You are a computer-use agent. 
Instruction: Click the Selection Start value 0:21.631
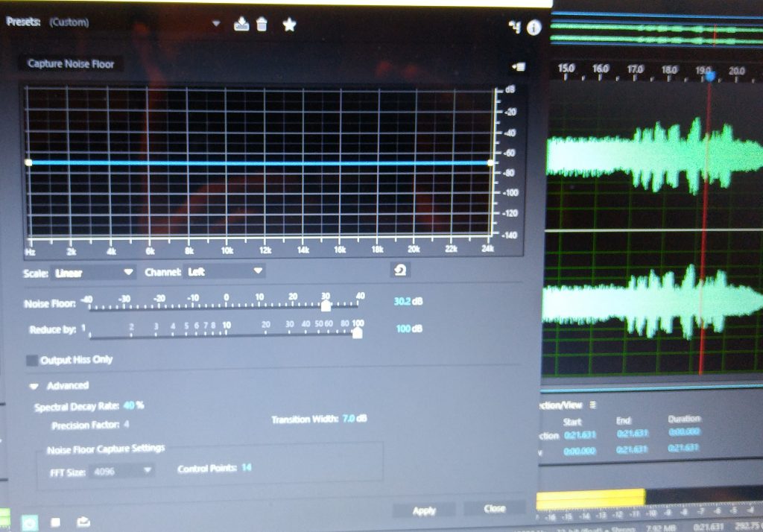[580, 434]
